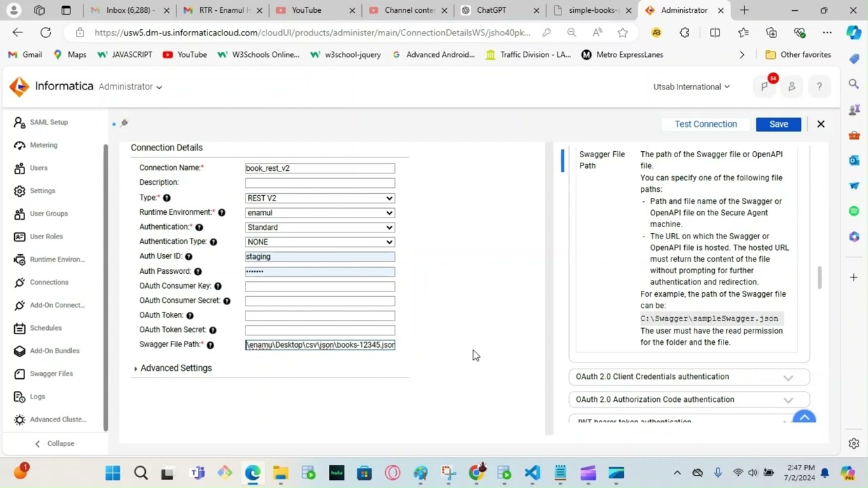Expand OAuth 2.0 Authorization Code authentication
This screenshot has height=488, width=868.
689,400
